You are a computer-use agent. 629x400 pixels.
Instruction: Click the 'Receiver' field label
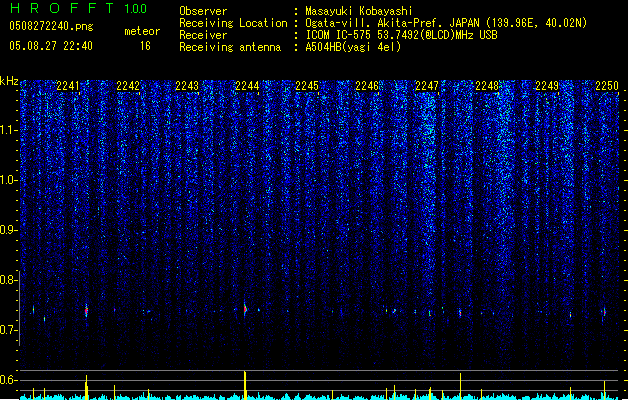203,35
